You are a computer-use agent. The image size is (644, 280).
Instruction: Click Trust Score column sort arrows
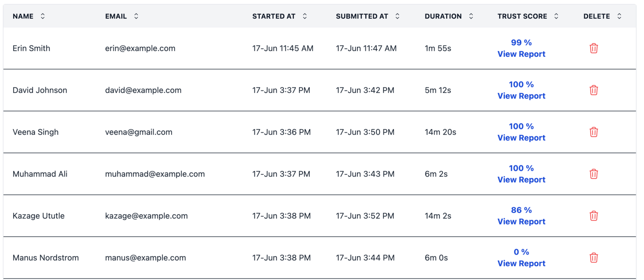[556, 16]
